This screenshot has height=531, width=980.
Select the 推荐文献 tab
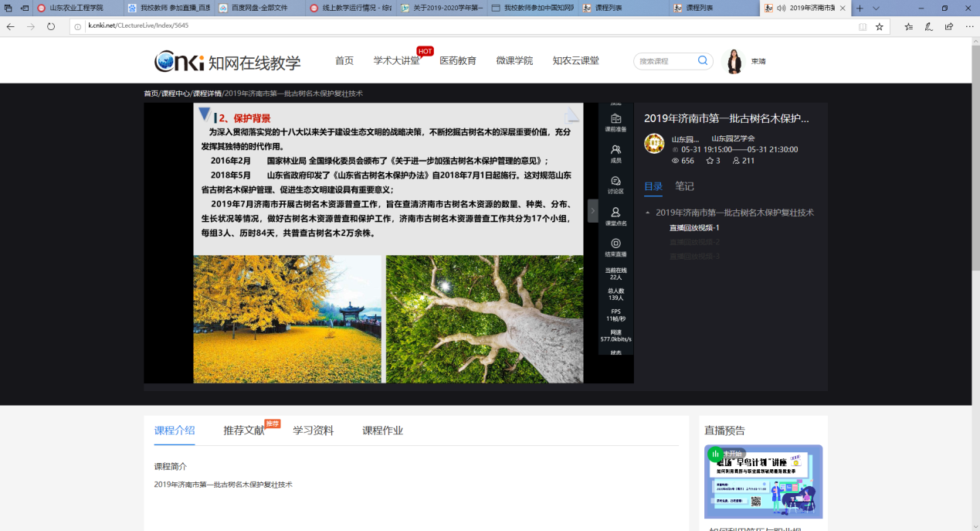click(244, 431)
